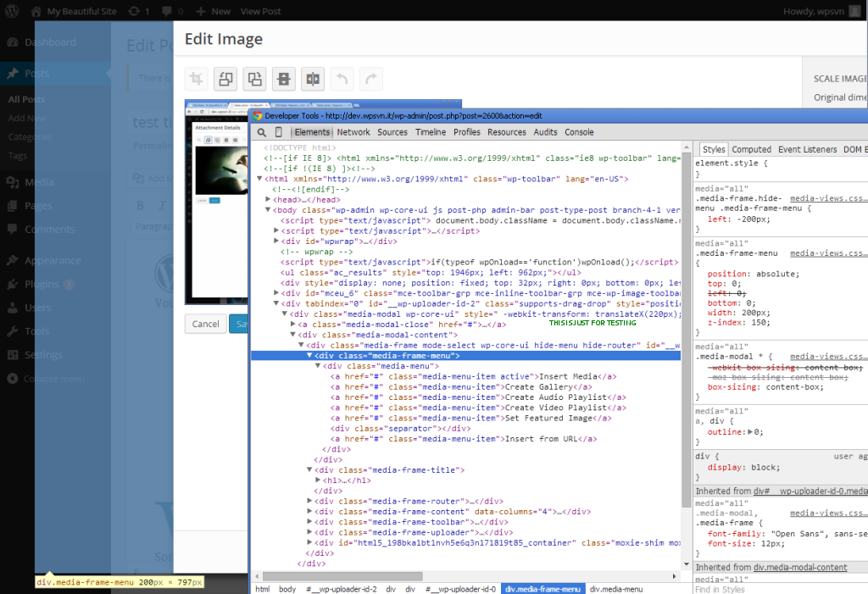Click the Undo arrow in Edit Image
This screenshot has height=594, width=868.
342,79
